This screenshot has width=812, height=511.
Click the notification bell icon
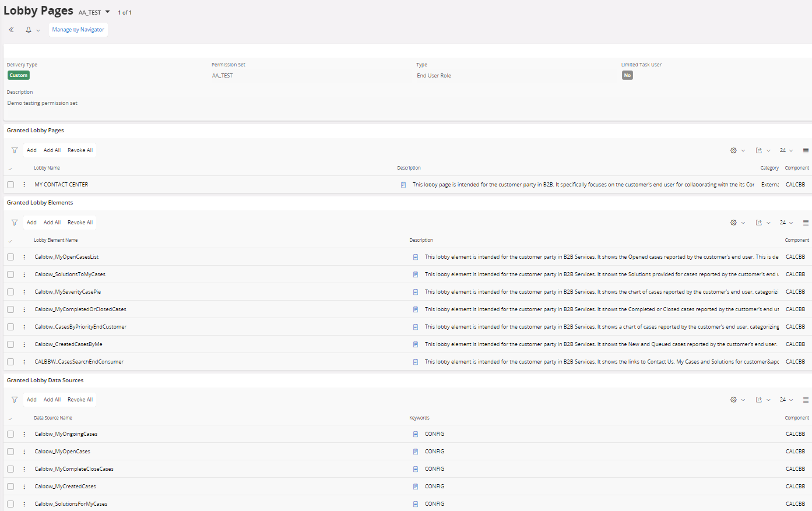tap(29, 30)
